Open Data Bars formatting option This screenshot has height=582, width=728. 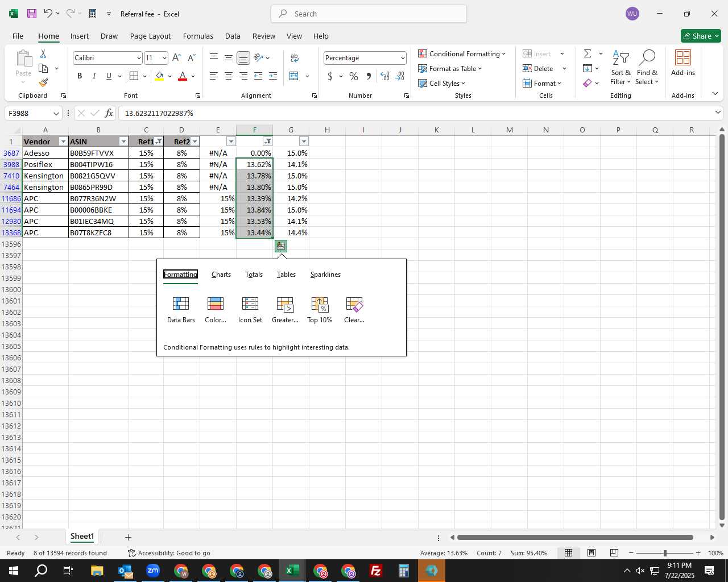pyautogui.click(x=181, y=310)
